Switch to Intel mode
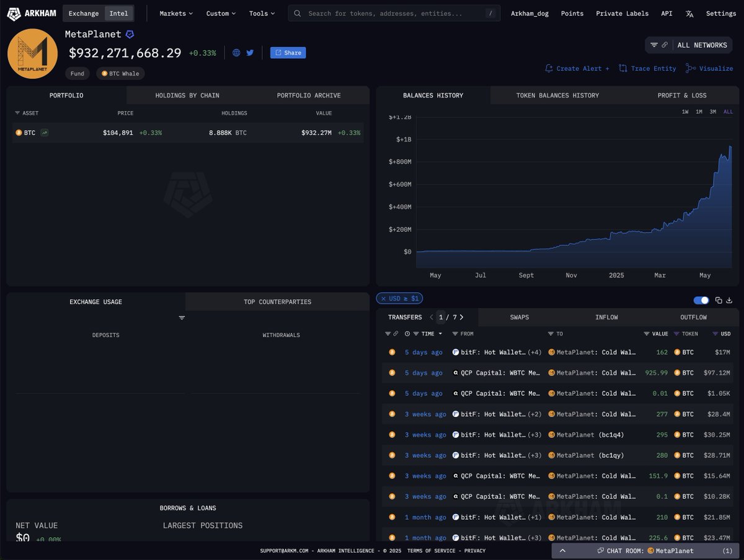 (118, 13)
